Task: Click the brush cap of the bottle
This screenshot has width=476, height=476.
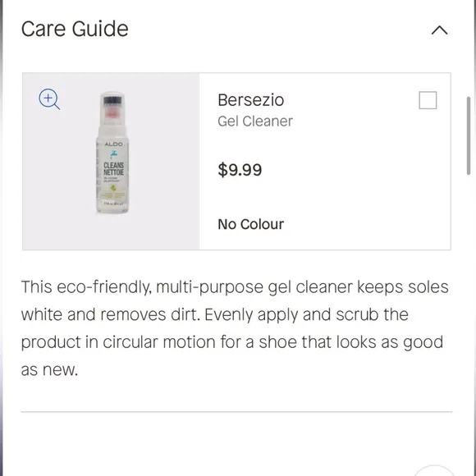Action: click(112, 108)
